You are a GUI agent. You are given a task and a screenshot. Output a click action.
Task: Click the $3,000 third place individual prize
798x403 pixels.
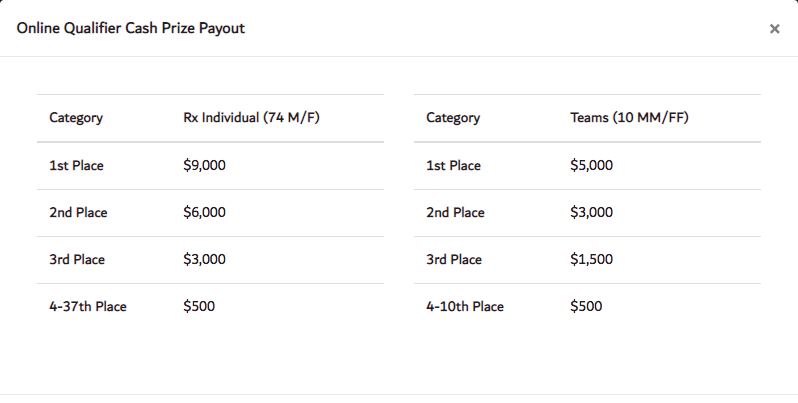(205, 259)
